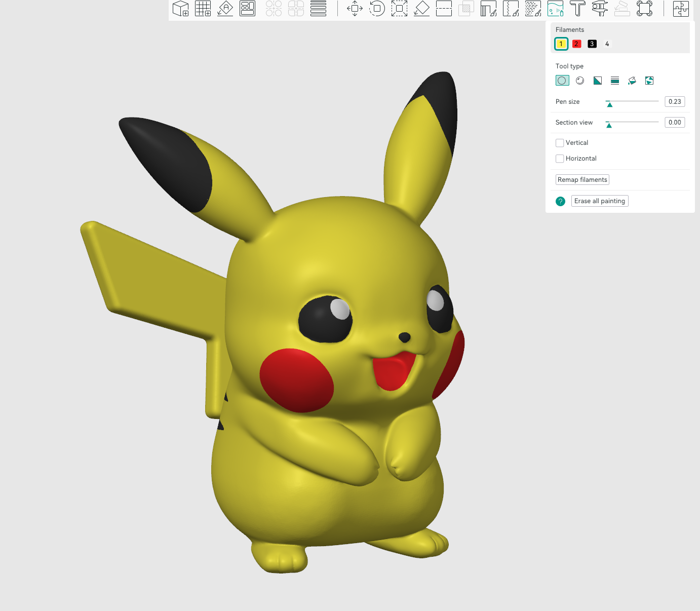The height and width of the screenshot is (611, 700).
Task: Activate the Lay on face tool
Action: pos(421,9)
